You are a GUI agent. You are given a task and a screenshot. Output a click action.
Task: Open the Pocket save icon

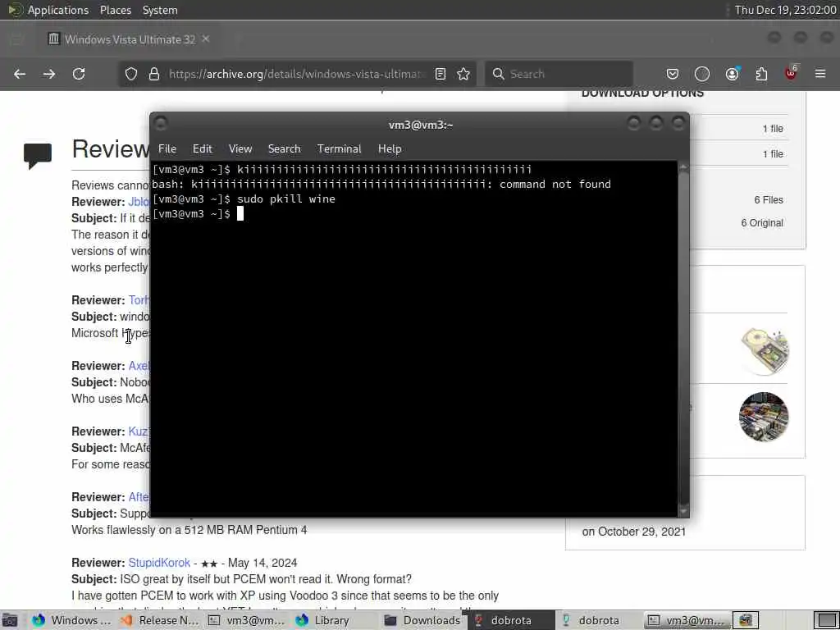click(x=673, y=74)
